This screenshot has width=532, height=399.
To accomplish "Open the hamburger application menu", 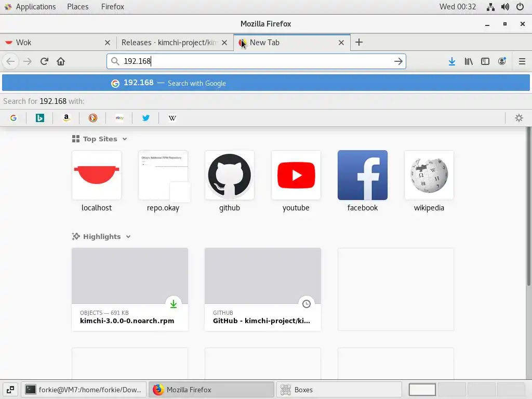I will 522,61.
